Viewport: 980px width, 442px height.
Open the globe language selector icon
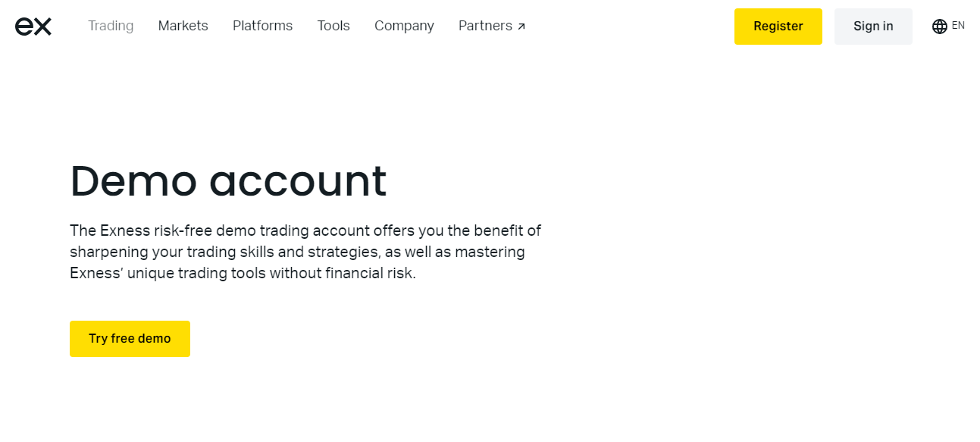coord(939,27)
